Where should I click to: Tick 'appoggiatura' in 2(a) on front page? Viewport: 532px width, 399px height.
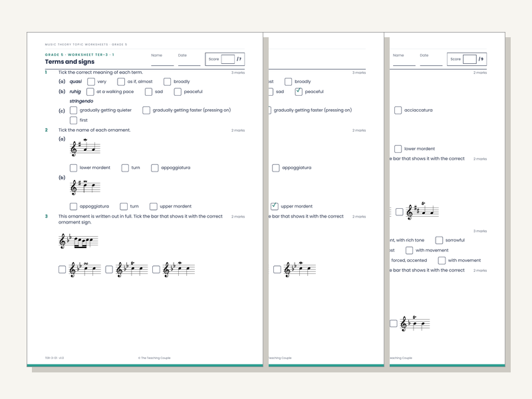click(155, 168)
